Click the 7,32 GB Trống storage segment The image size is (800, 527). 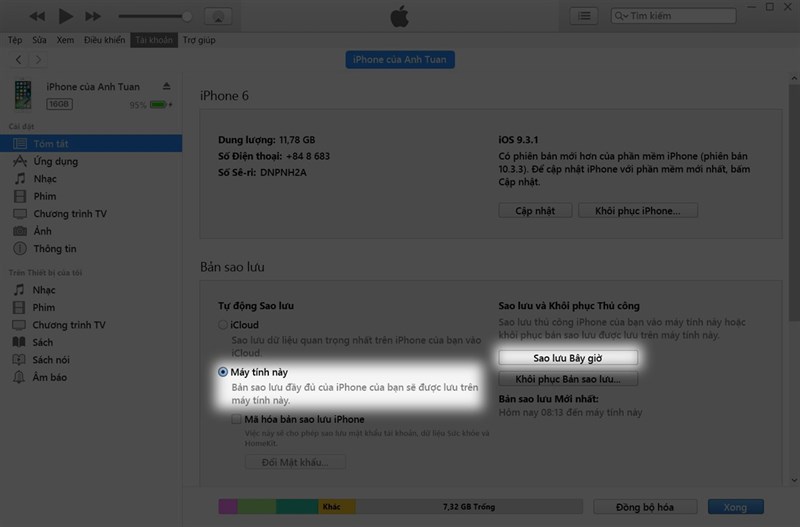469,507
